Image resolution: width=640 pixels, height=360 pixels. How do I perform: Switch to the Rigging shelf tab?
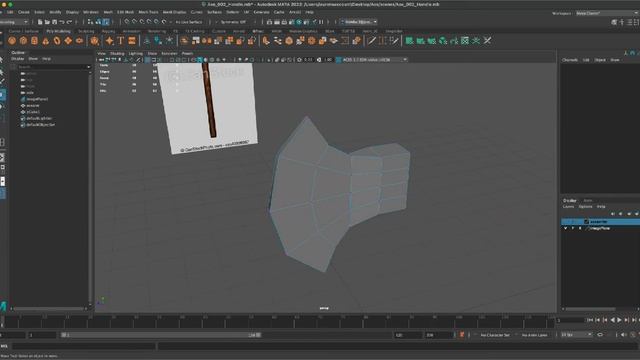point(108,31)
